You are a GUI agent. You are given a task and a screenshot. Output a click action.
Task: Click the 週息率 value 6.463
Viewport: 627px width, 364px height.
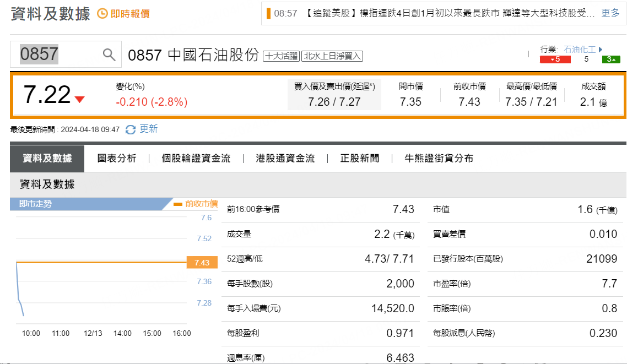click(x=400, y=358)
